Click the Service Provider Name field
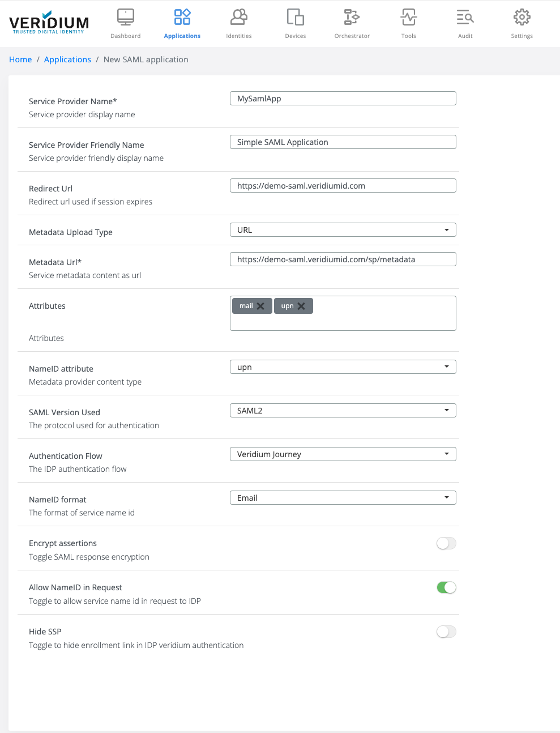This screenshot has width=560, height=733. click(x=343, y=99)
